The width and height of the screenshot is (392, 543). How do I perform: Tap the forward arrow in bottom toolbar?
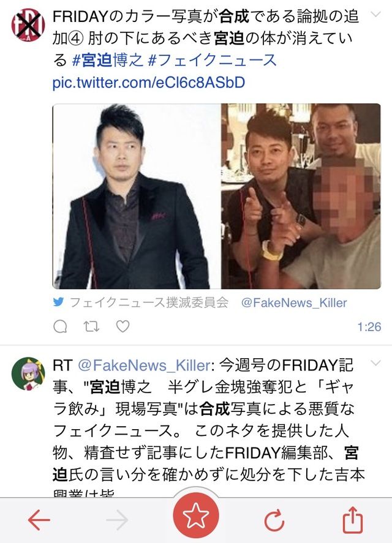pyautogui.click(x=117, y=520)
